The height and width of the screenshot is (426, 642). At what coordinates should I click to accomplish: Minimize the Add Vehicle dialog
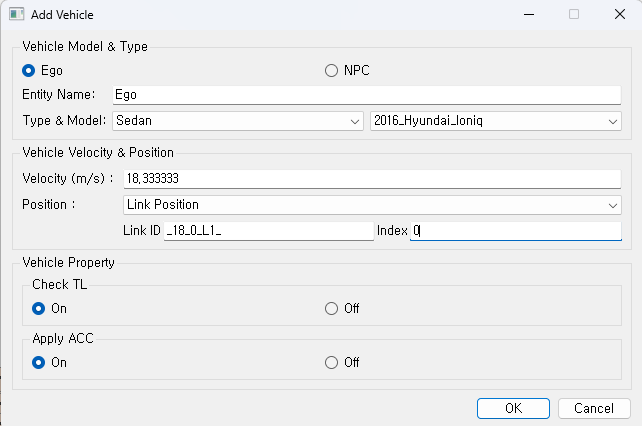(528, 15)
